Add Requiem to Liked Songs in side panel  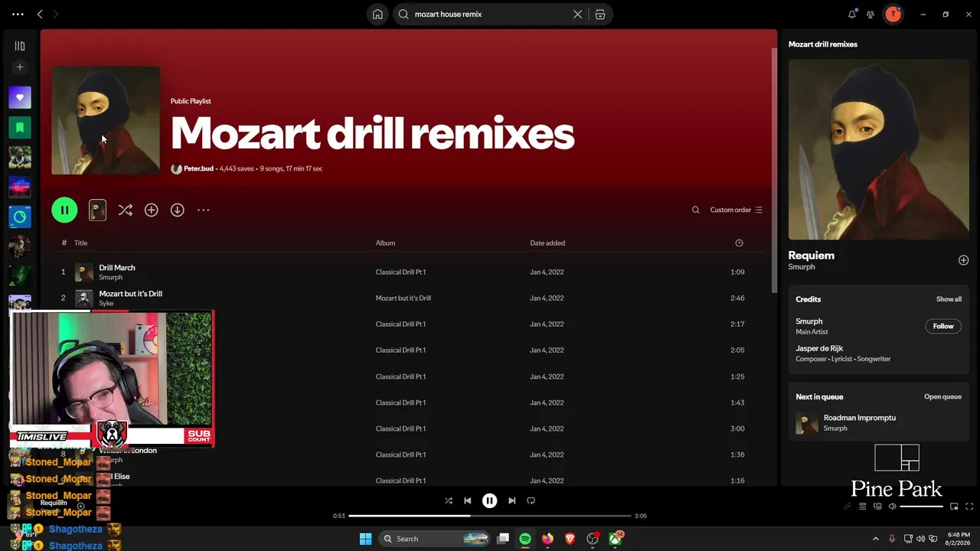(963, 260)
